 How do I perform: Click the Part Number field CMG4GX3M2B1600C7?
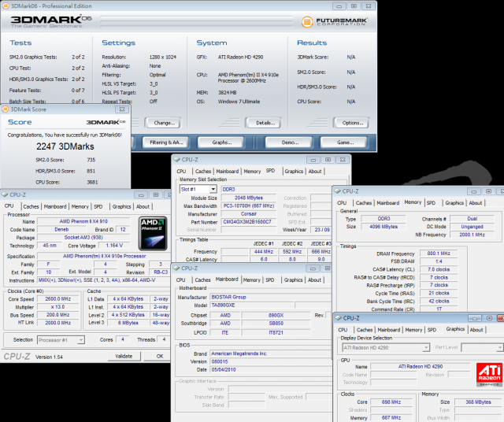249,222
